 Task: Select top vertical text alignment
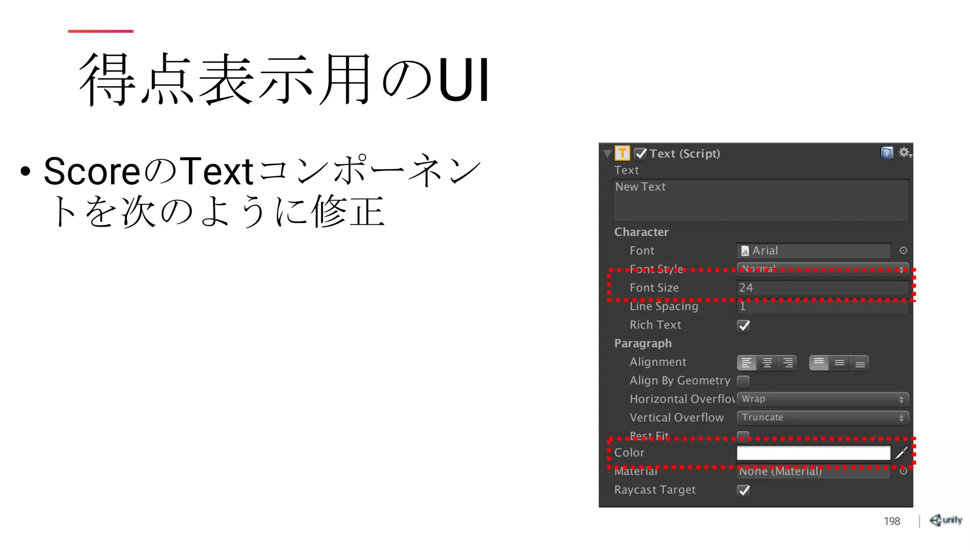pos(819,363)
